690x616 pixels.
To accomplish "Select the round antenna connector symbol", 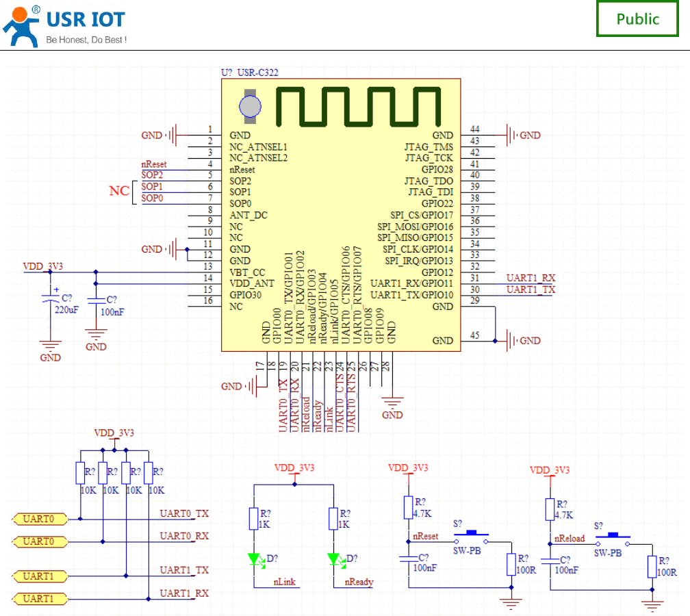I will point(250,107).
